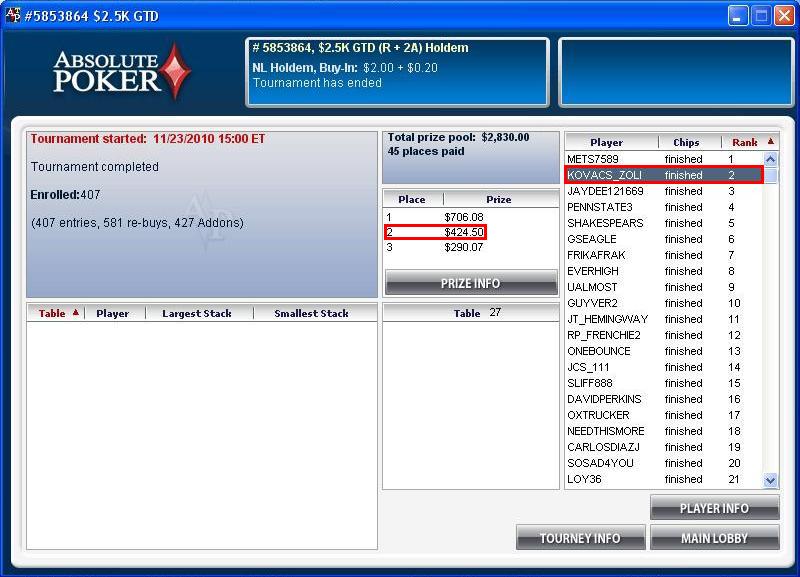Click the PRIZE INFO button
The height and width of the screenshot is (577, 800).
(x=471, y=283)
